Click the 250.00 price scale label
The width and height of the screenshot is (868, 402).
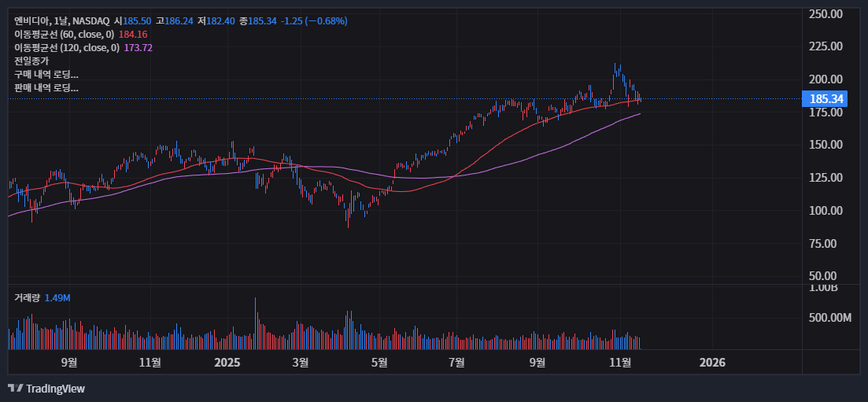pyautogui.click(x=826, y=14)
